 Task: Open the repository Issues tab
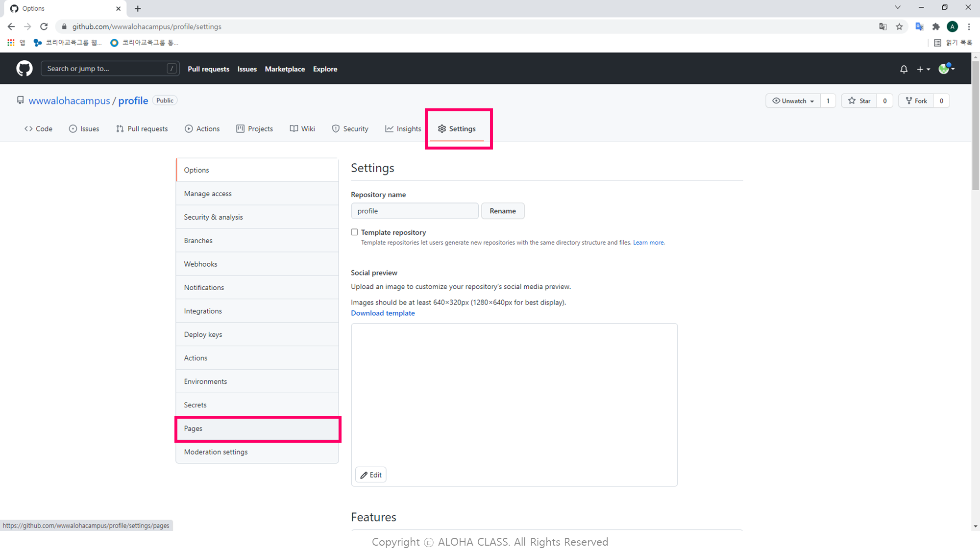pos(84,128)
